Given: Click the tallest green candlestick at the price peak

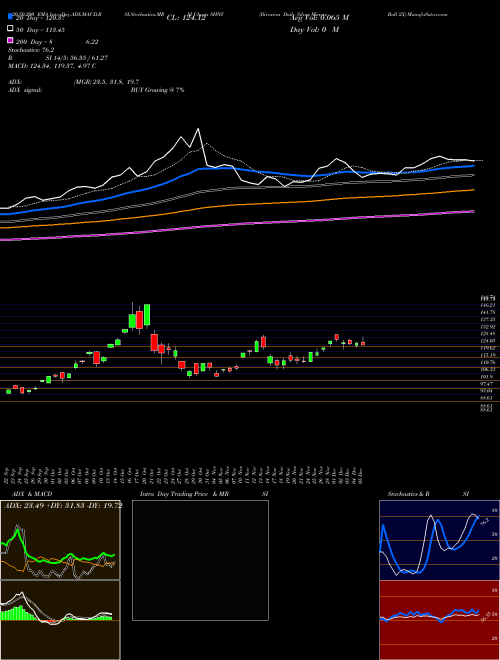Looking at the screenshot, I should click(147, 315).
